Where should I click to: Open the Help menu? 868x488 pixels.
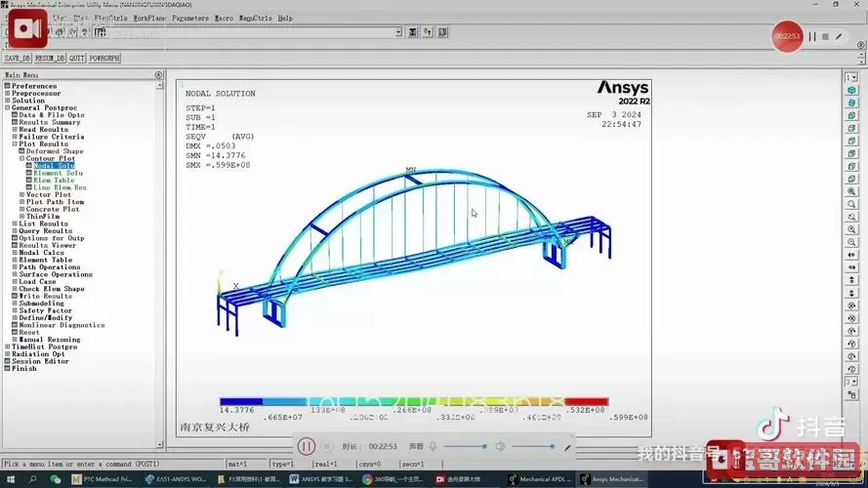286,19
